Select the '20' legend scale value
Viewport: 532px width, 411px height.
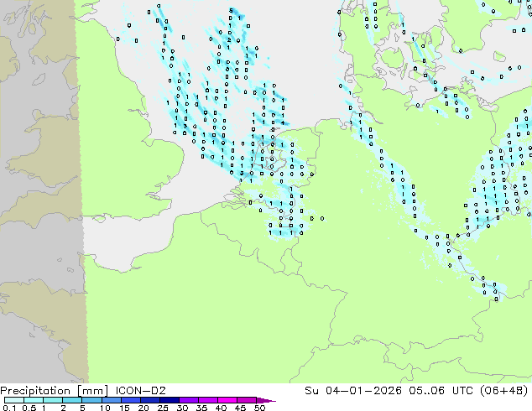pyautogui.click(x=143, y=408)
